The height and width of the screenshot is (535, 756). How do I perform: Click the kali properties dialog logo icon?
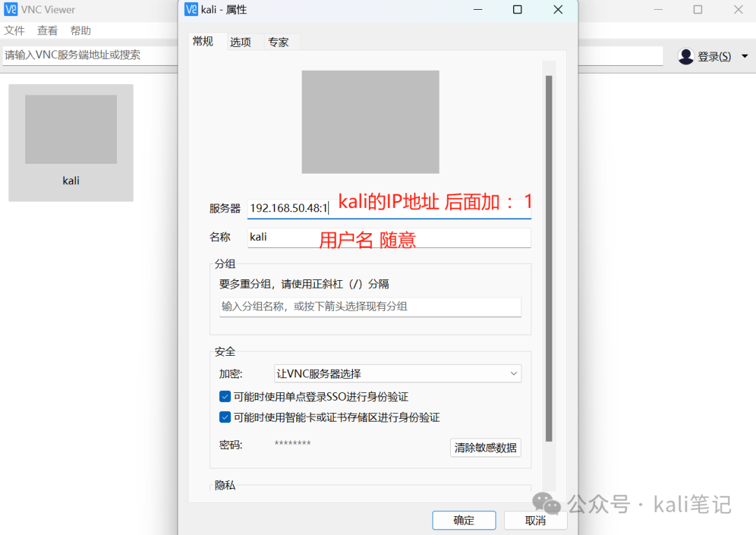191,9
